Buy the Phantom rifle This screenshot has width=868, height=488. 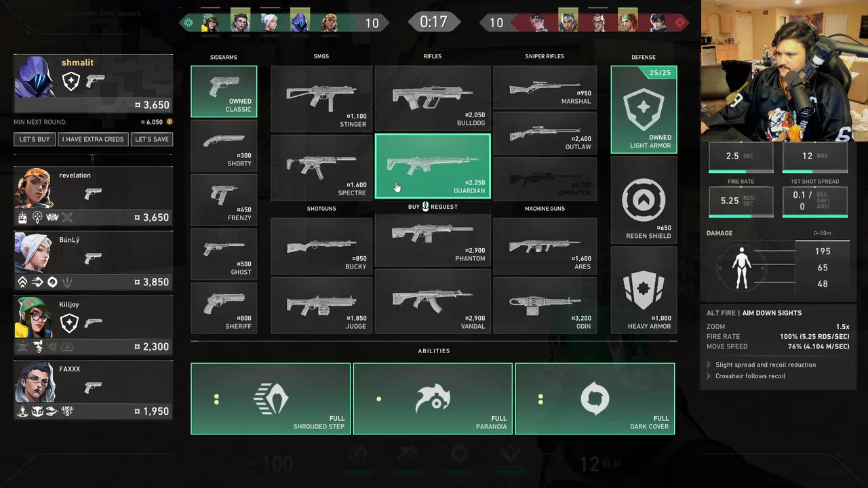433,241
